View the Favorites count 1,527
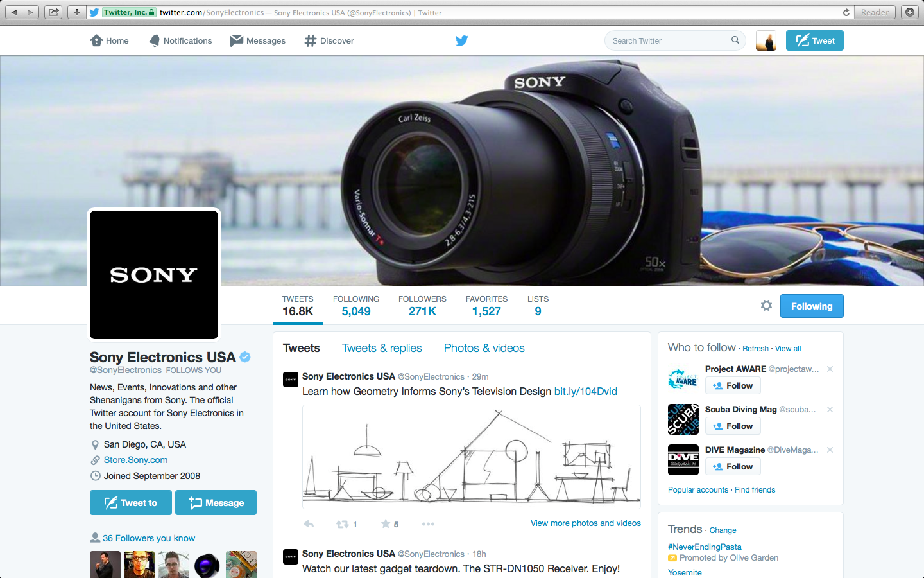The height and width of the screenshot is (578, 924). [486, 306]
